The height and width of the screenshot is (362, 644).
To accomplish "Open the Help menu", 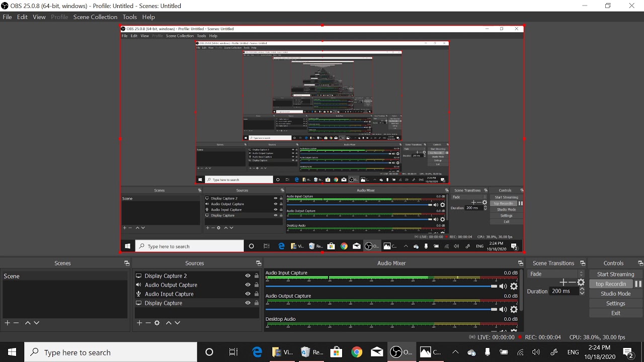I will (148, 17).
